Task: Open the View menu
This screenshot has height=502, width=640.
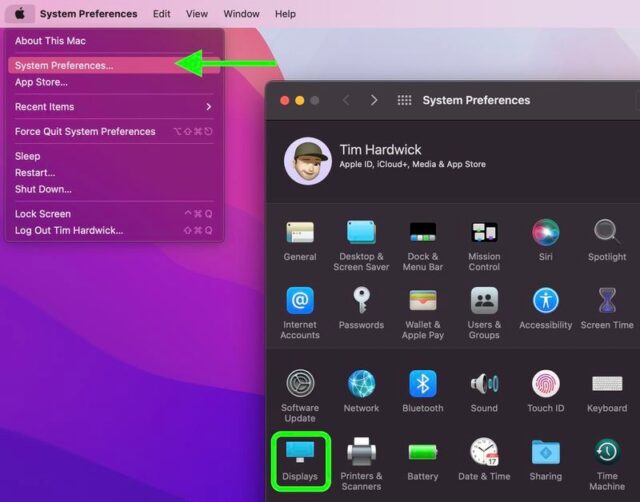Action: point(197,14)
